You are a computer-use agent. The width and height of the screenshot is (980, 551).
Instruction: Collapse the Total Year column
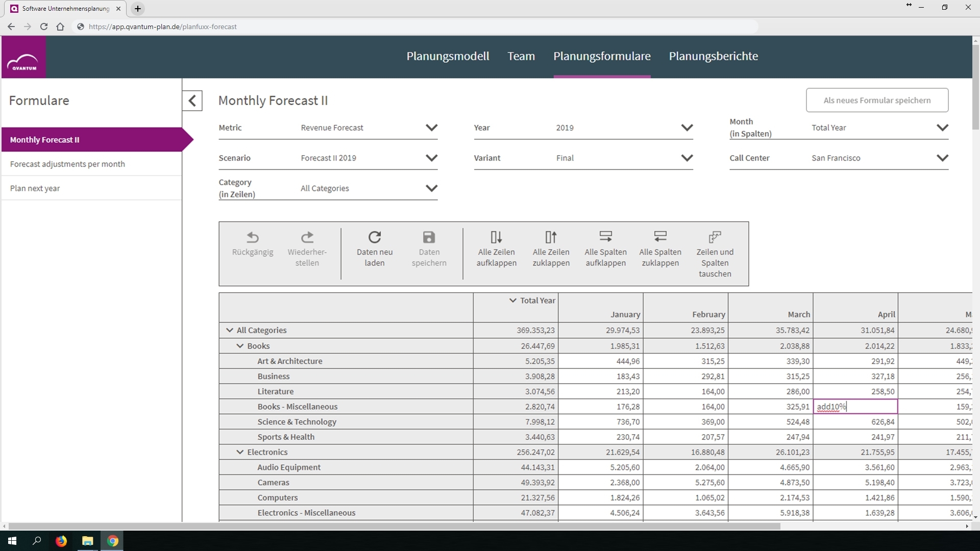[x=513, y=300]
